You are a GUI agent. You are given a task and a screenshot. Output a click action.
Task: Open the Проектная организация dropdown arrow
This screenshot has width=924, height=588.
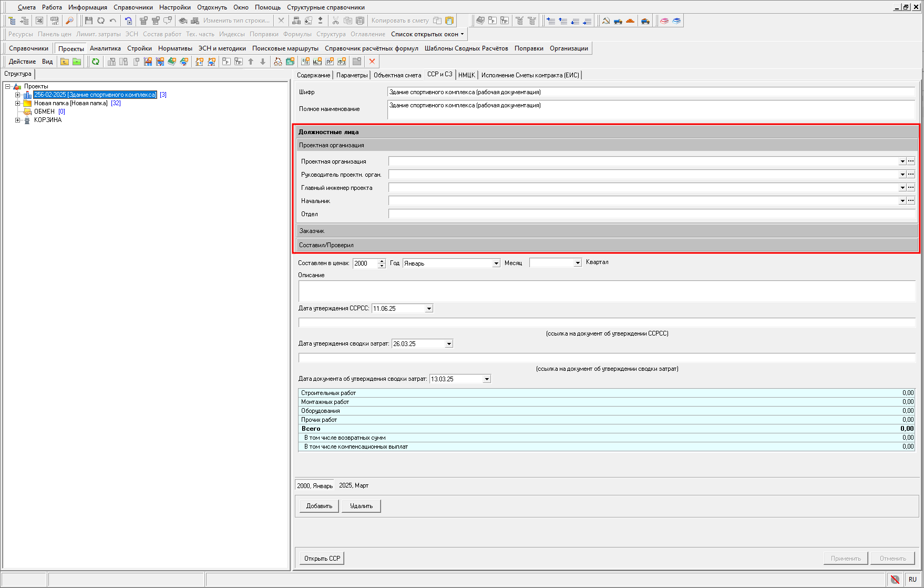click(x=902, y=161)
